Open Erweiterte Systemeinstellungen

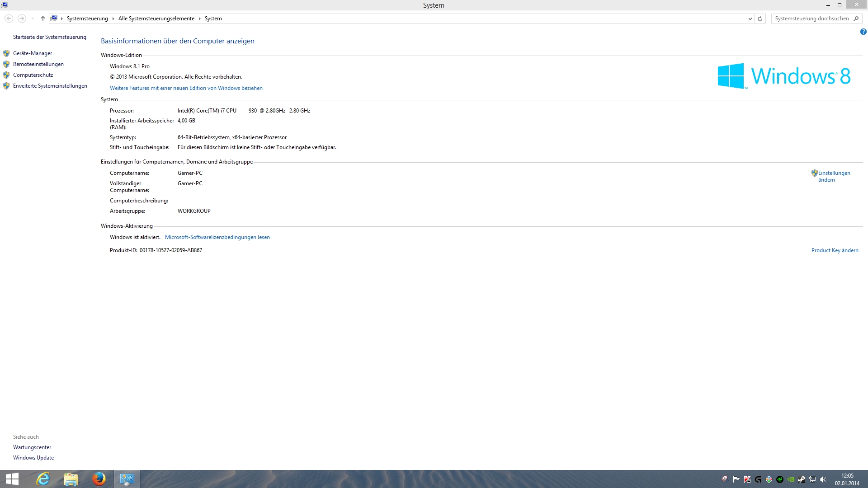coord(50,86)
